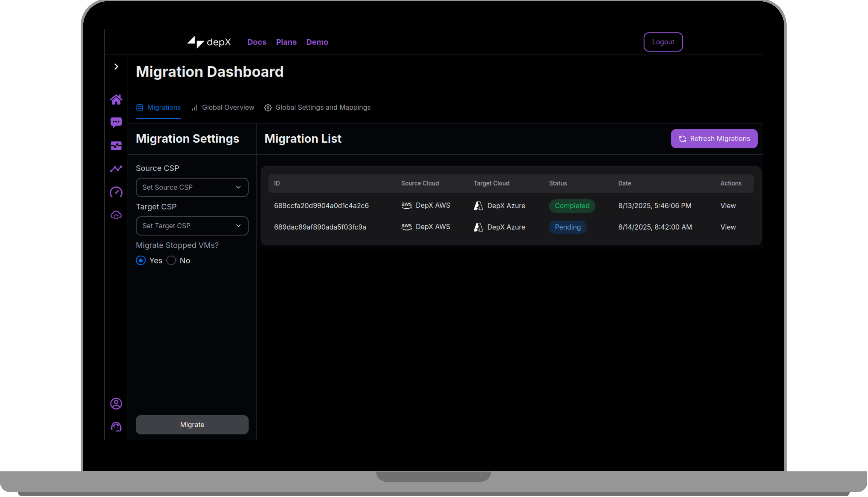Open the trends line-chart icon in the sidebar
The image size is (868, 497).
click(116, 169)
